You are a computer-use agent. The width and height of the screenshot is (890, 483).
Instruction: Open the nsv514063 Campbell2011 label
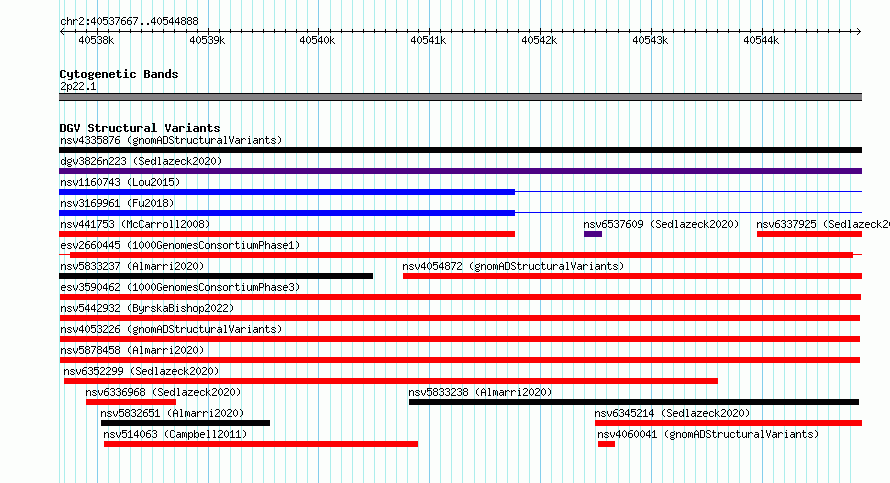coord(175,434)
